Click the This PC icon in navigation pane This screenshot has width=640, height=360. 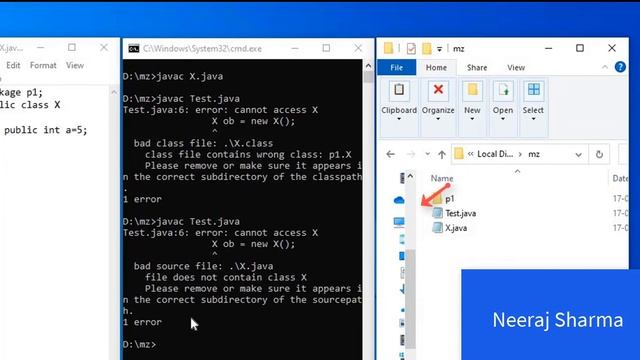pyautogui.click(x=399, y=222)
